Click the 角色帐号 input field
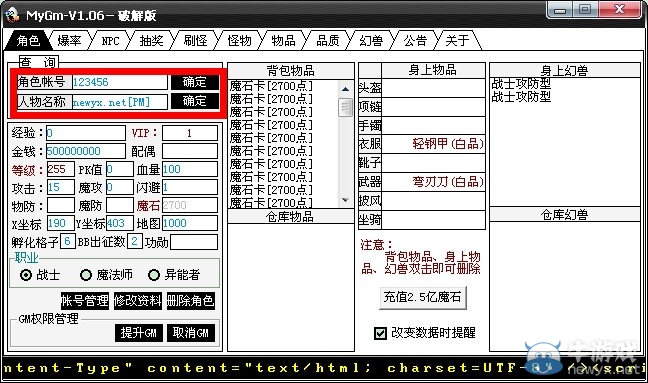The height and width of the screenshot is (383, 648). click(x=120, y=82)
